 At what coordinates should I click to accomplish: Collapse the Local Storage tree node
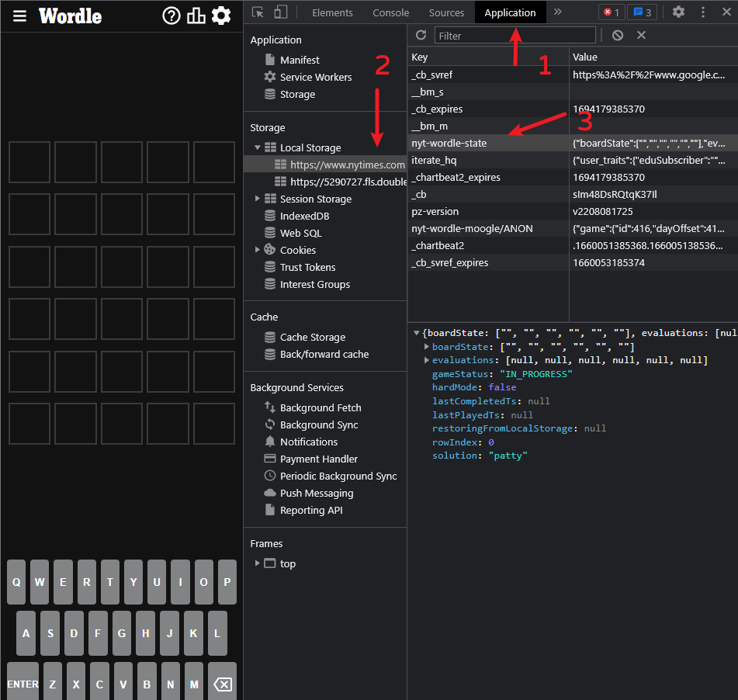coord(258,147)
